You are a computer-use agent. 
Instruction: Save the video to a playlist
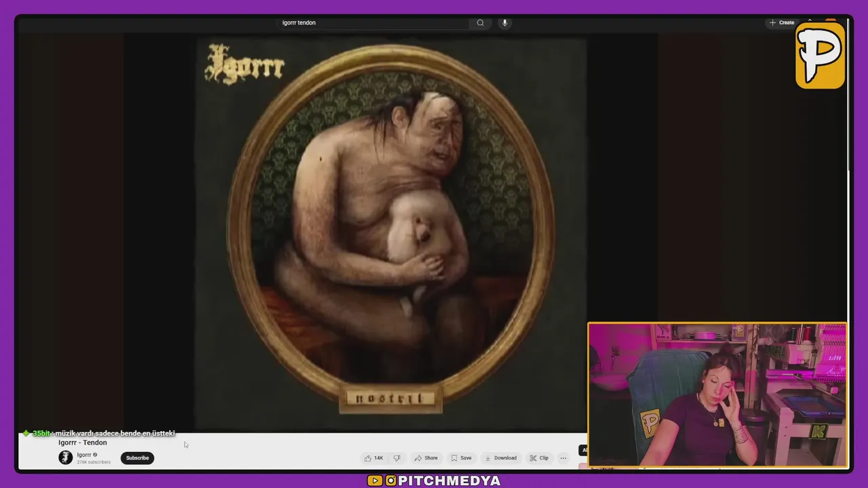pos(461,458)
